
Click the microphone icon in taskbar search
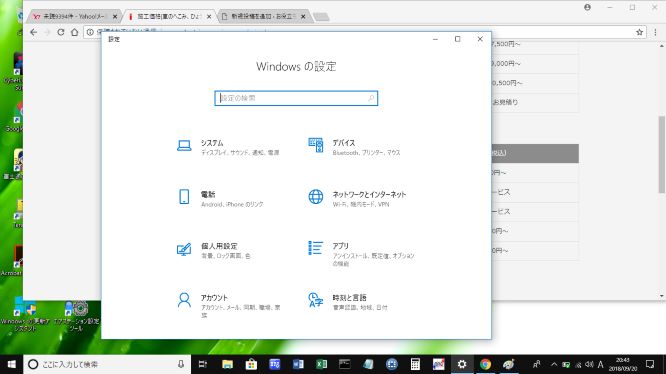coord(181,364)
